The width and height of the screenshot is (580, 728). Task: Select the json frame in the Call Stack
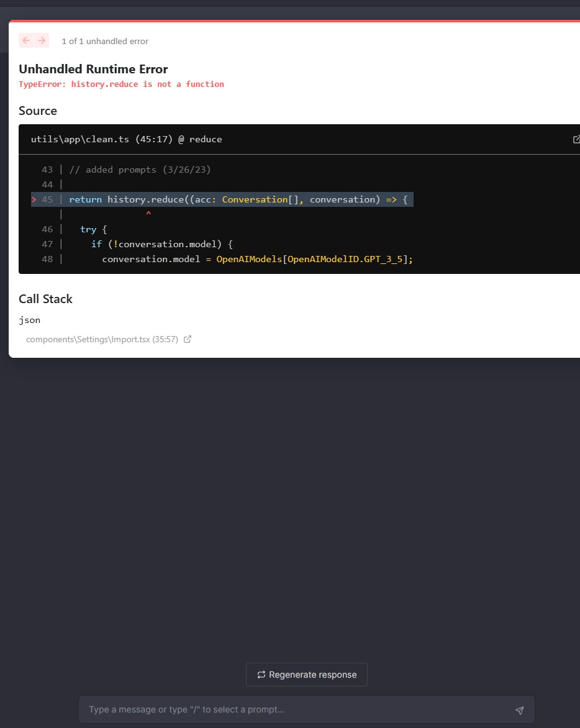pyautogui.click(x=29, y=320)
